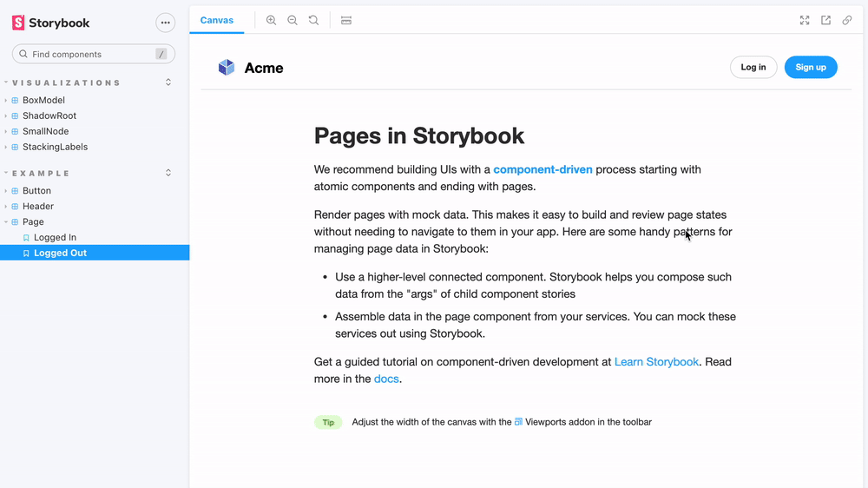Click the bookmark icon of Logged In
868x488 pixels.
(x=26, y=238)
